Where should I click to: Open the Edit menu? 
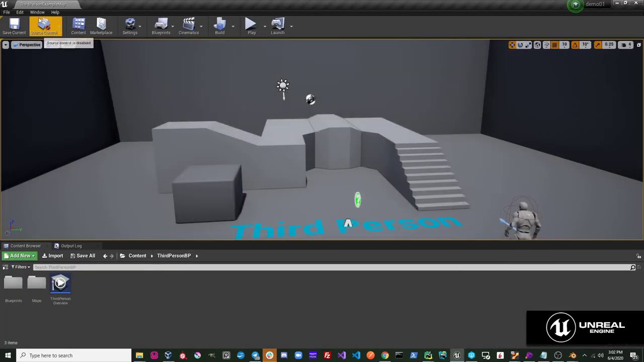click(x=20, y=12)
